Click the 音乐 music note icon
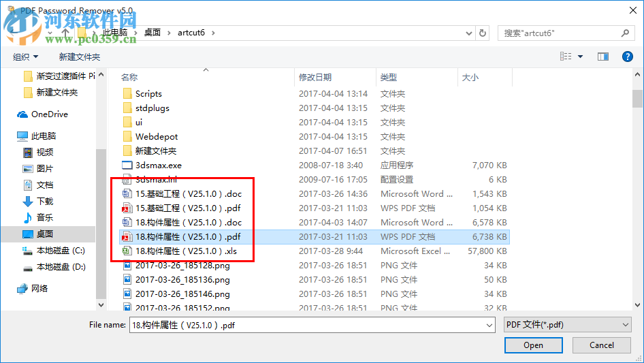The height and width of the screenshot is (363, 644). pos(27,218)
